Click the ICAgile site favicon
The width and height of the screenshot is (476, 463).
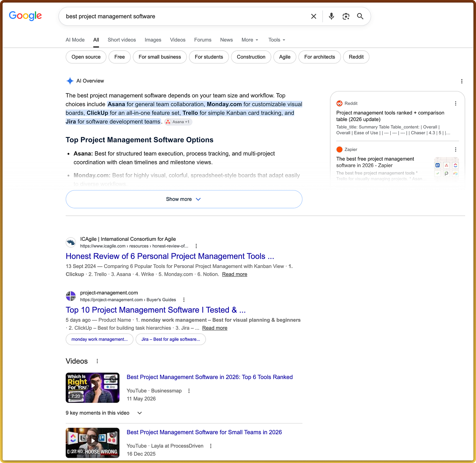click(71, 242)
